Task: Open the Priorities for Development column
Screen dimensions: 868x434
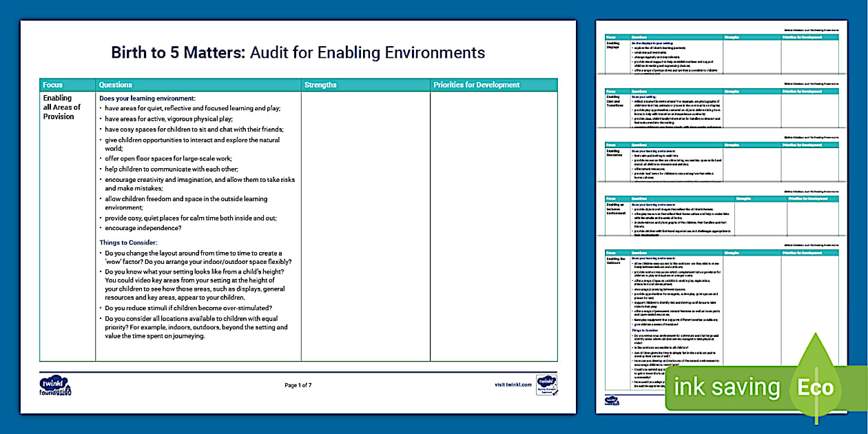Action: (477, 85)
